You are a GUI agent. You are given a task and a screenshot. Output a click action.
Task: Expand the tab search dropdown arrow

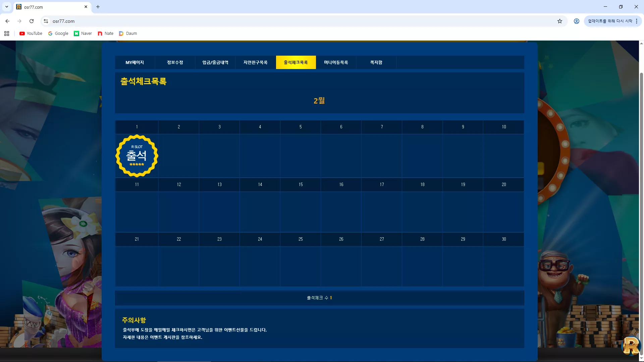click(7, 7)
